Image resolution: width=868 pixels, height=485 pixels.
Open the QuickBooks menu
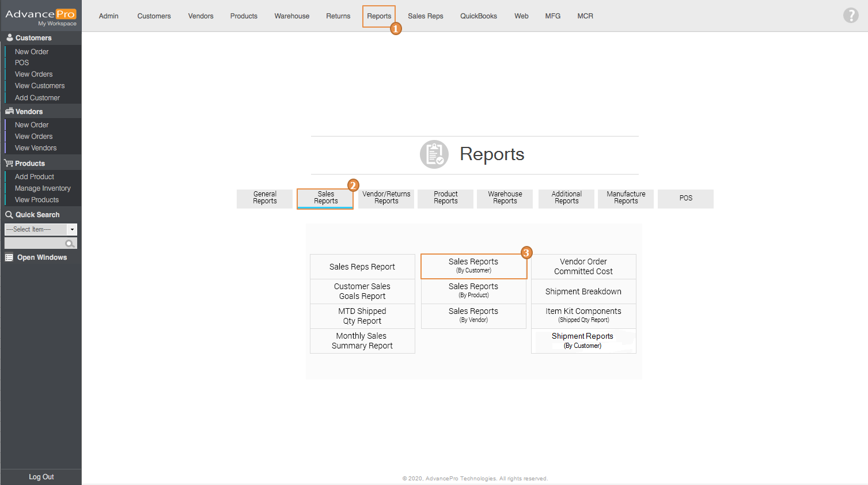[x=478, y=16]
